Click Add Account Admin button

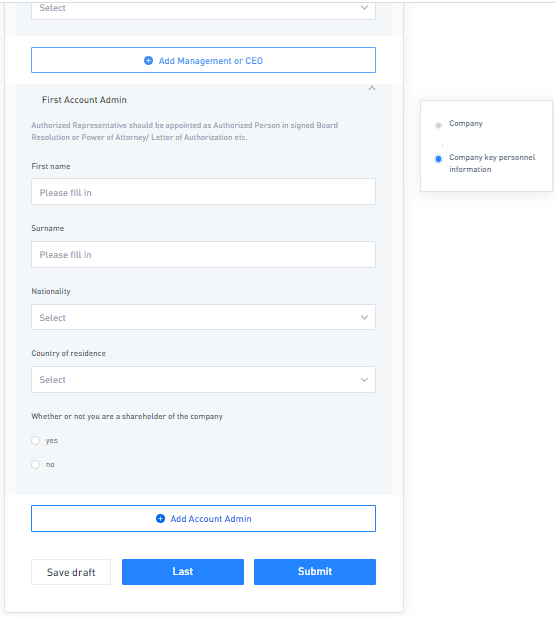pyautogui.click(x=204, y=519)
